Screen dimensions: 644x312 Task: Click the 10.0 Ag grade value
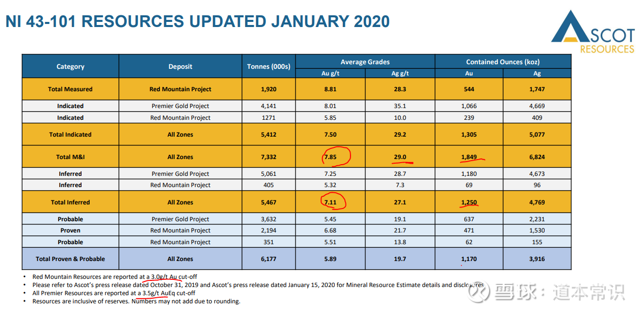tap(400, 118)
